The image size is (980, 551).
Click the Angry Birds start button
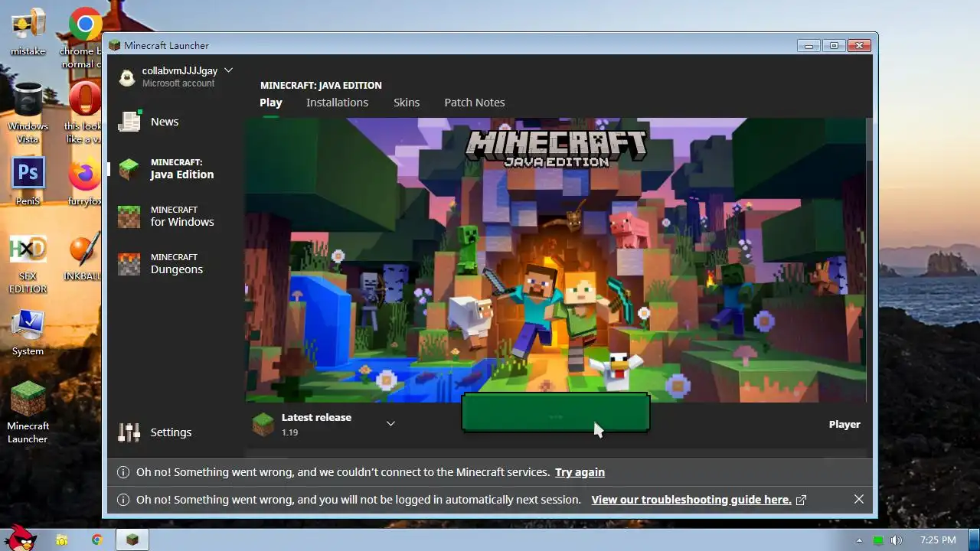[21, 538]
